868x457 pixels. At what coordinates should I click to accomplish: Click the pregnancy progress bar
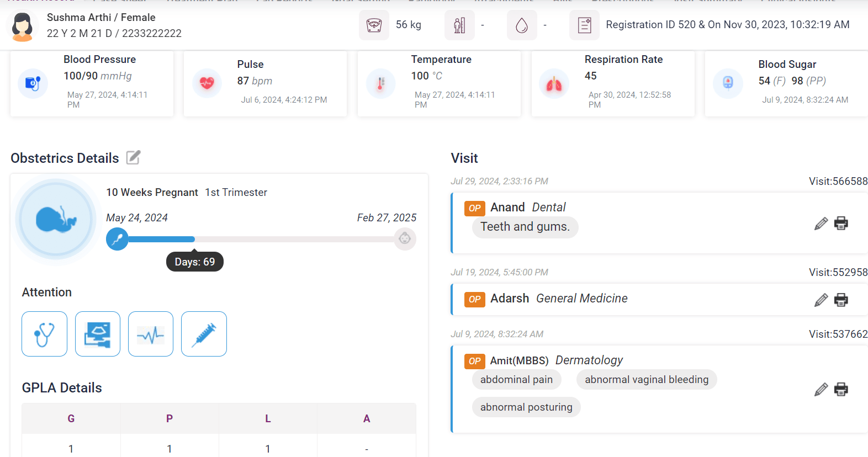pos(261,239)
